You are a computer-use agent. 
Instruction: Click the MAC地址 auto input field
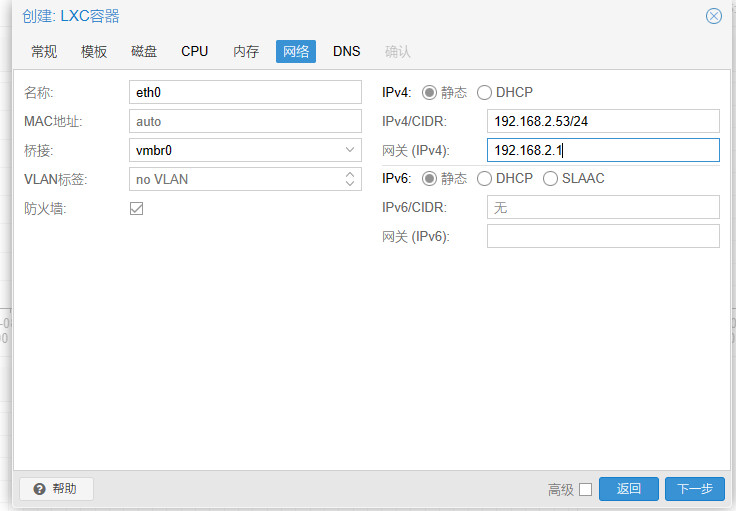[x=245, y=121]
